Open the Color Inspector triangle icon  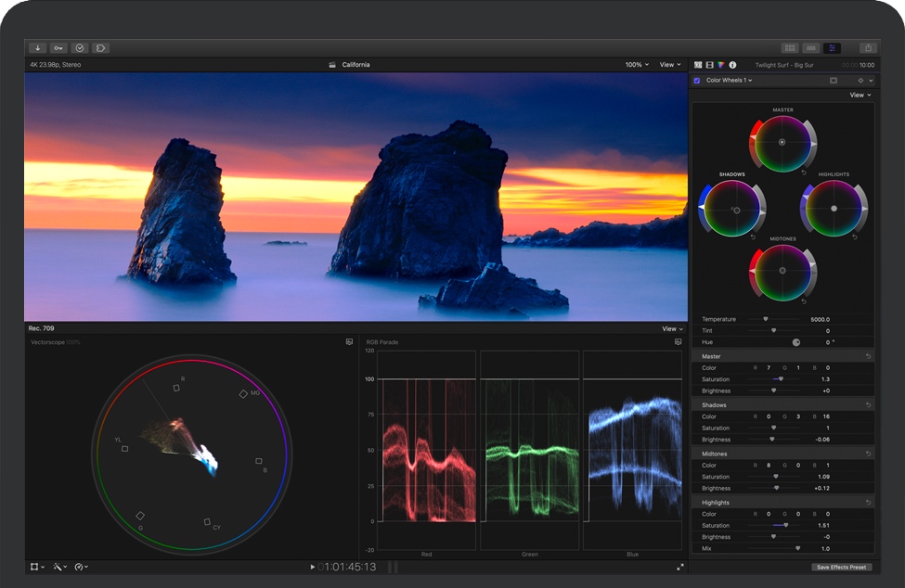click(720, 65)
